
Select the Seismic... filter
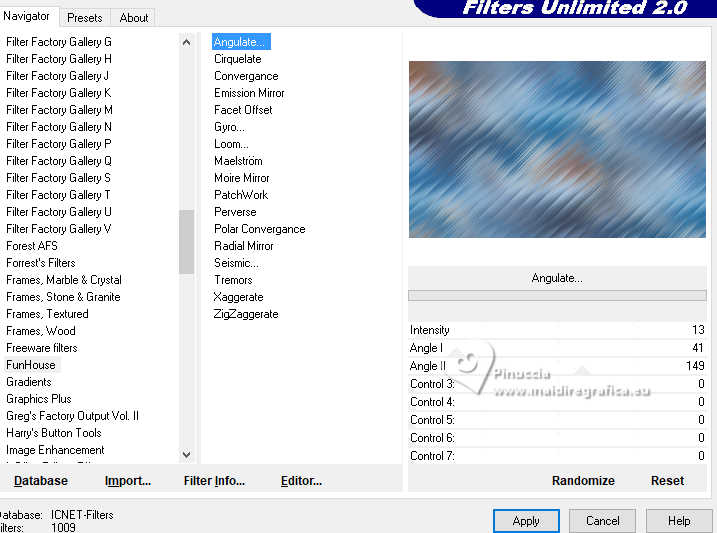236,263
